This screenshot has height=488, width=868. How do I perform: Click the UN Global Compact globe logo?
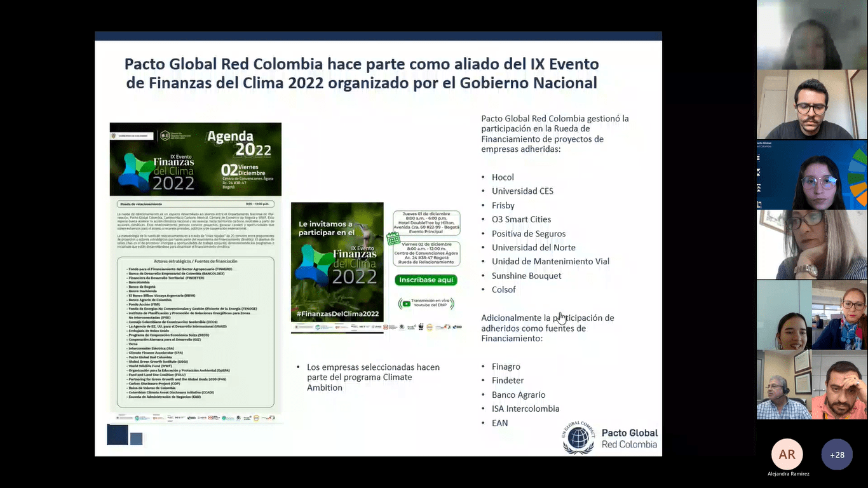pyautogui.click(x=578, y=437)
